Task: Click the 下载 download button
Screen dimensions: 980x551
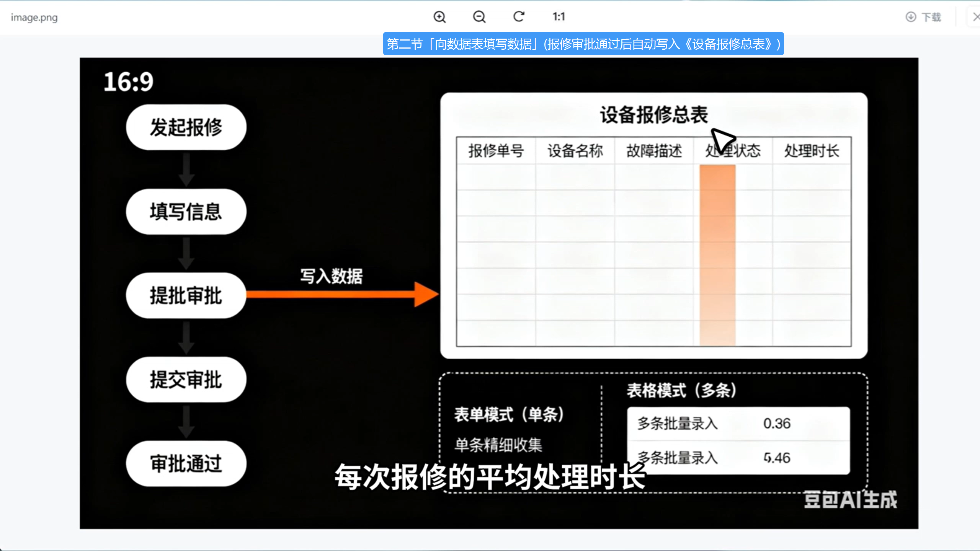Action: [x=923, y=17]
